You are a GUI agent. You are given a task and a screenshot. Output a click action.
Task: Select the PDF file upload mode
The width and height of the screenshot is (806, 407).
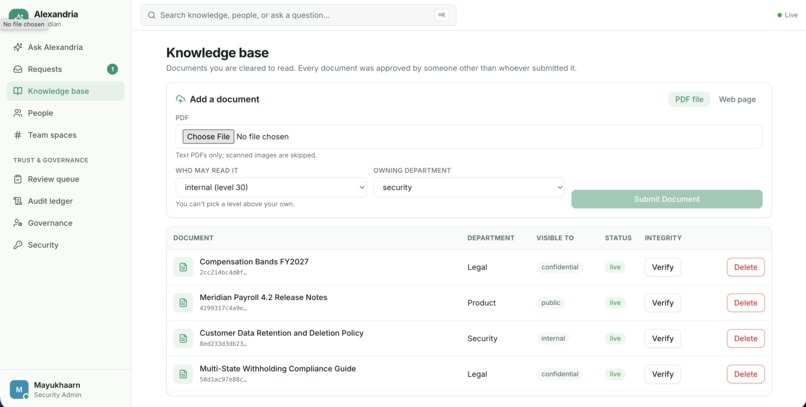pyautogui.click(x=689, y=100)
